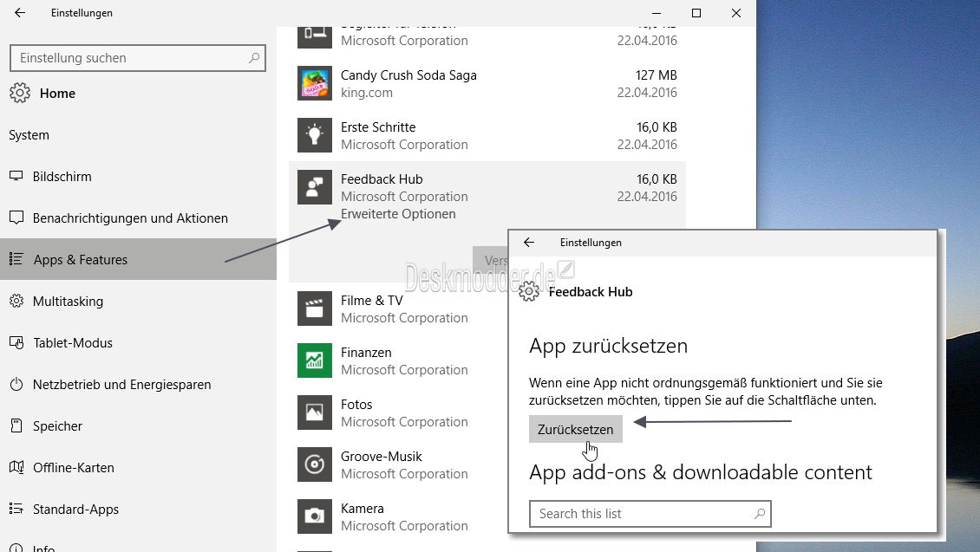Click the Kamera camera icon
This screenshot has width=980, height=552.
pyautogui.click(x=314, y=516)
